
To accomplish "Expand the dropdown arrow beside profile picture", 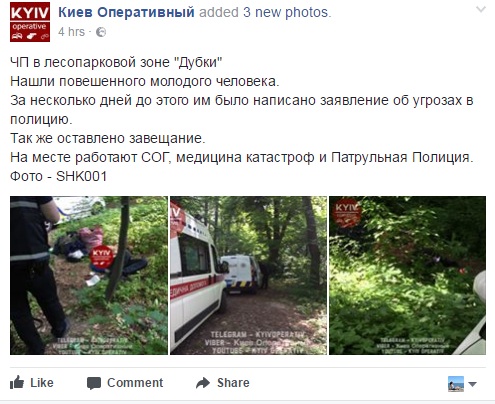I will [472, 384].
